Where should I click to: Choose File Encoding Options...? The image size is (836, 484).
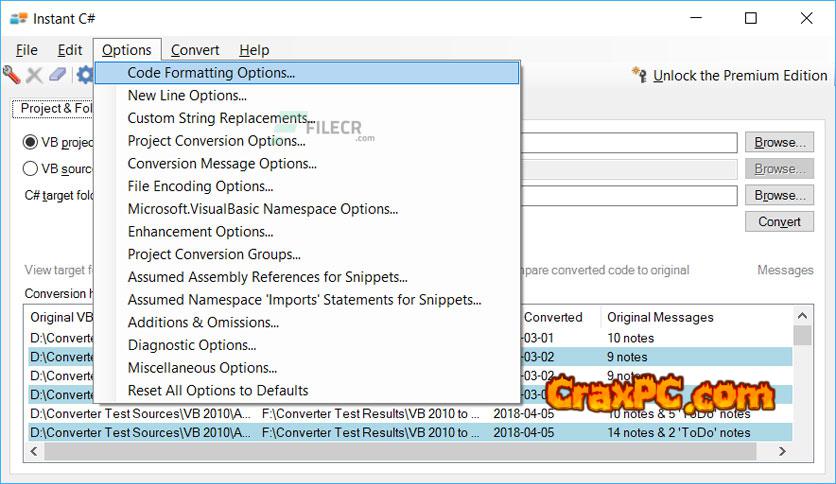click(x=307, y=187)
